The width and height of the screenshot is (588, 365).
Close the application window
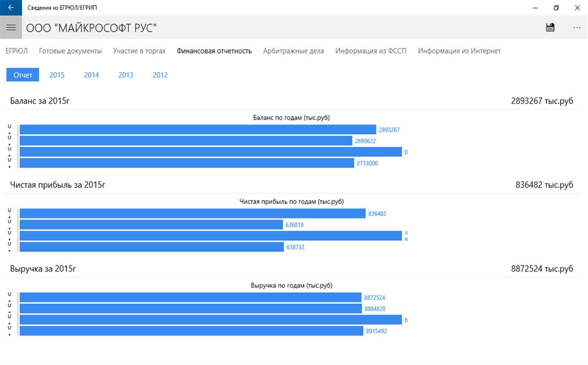coord(577,8)
